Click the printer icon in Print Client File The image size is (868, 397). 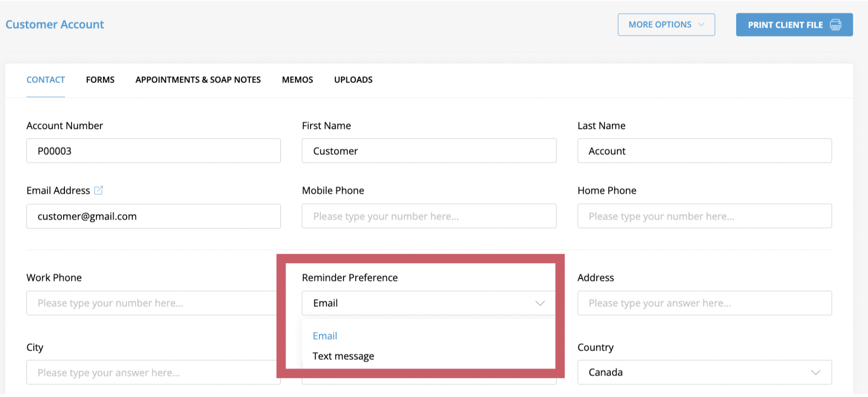[835, 25]
